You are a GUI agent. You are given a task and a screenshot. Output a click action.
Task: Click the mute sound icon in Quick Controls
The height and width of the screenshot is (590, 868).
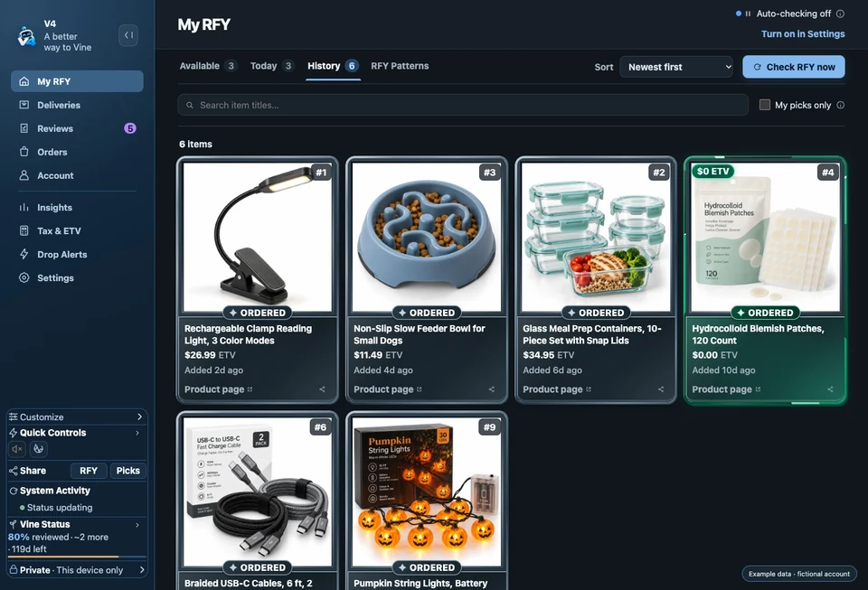[x=17, y=449]
